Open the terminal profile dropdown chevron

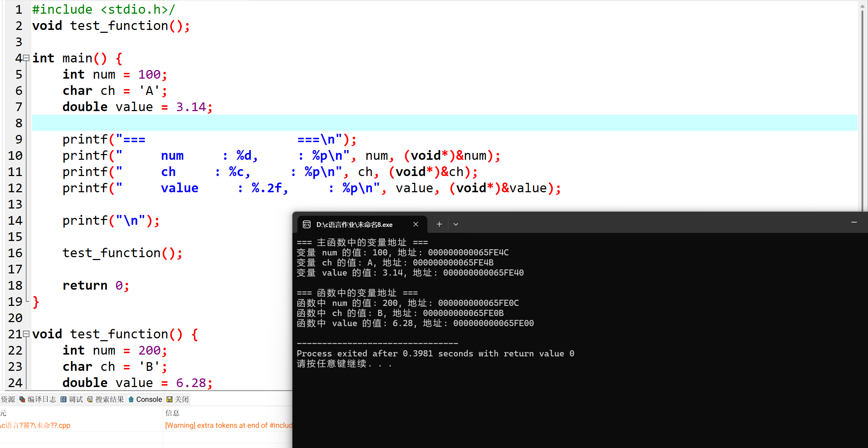click(456, 224)
